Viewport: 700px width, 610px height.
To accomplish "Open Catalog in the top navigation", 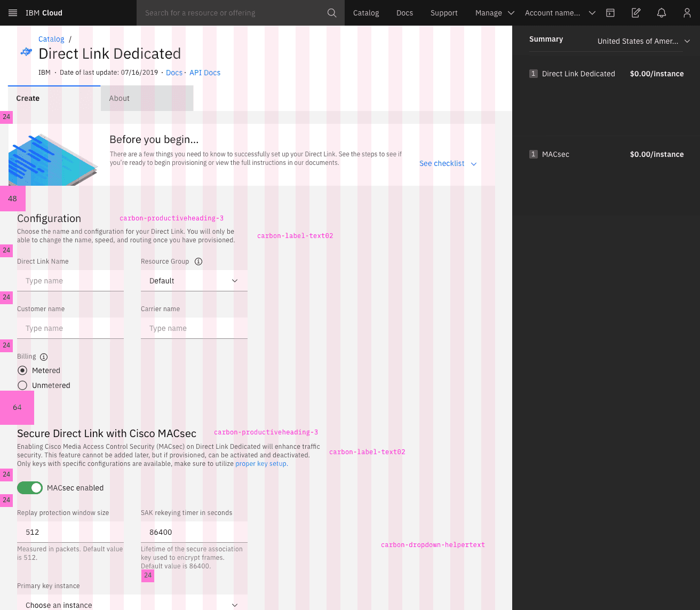I will pyautogui.click(x=366, y=13).
